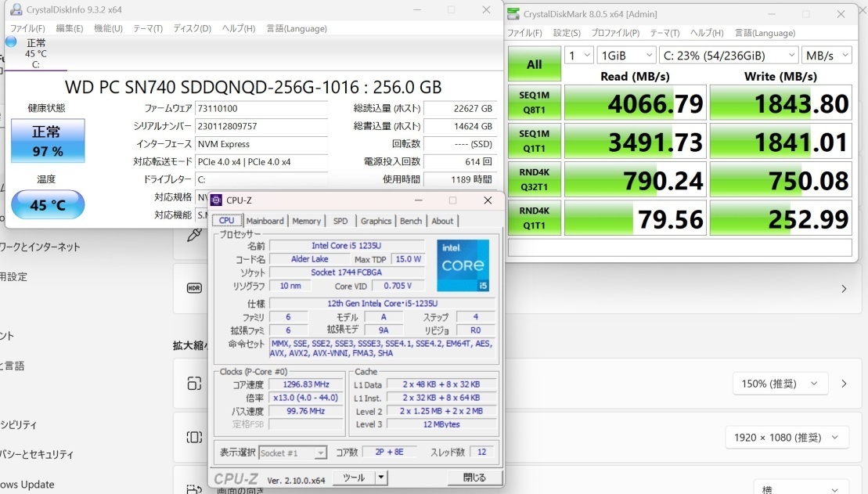868x494 pixels.
Task: Open ファイル menu in CrystalDiskInfo
Action: pos(27,28)
